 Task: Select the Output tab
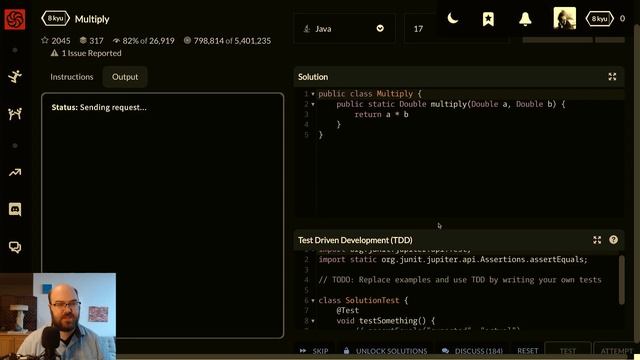(125, 77)
